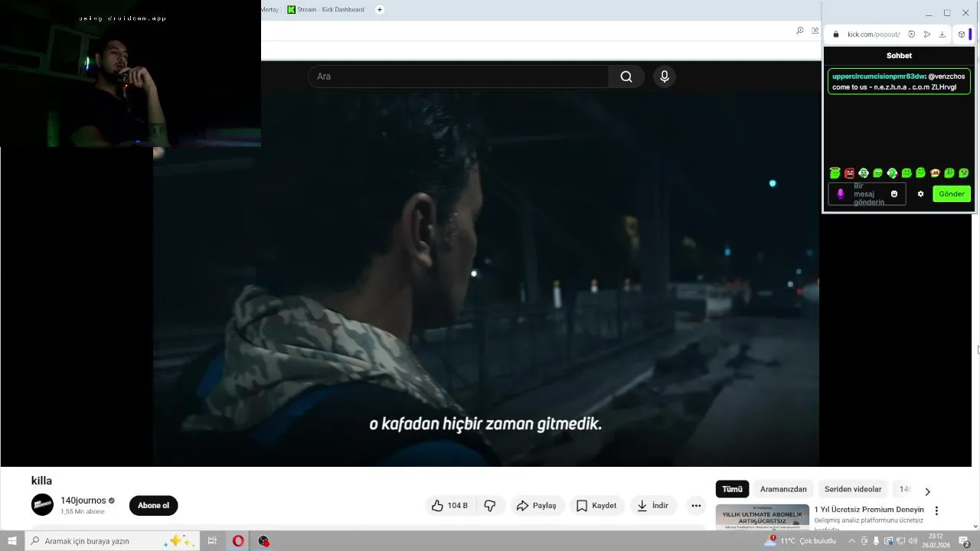The width and height of the screenshot is (980, 551).
Task: Click the ad blocker shield icon in popout
Action: (x=911, y=34)
